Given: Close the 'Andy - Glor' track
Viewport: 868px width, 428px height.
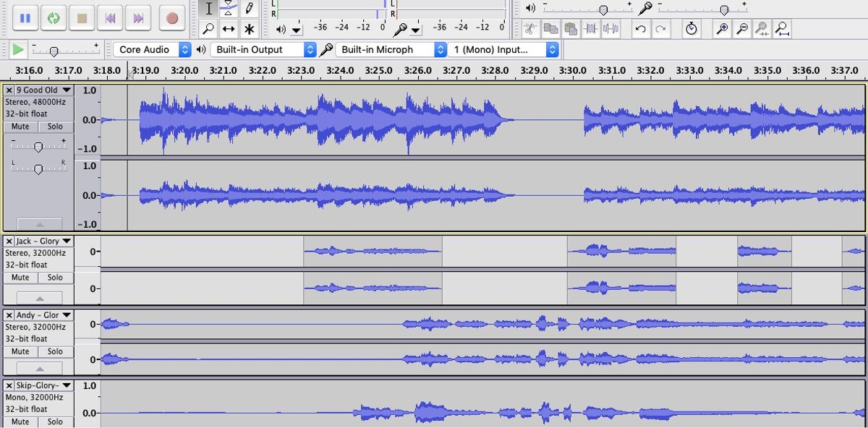Looking at the screenshot, I should pyautogui.click(x=9, y=315).
